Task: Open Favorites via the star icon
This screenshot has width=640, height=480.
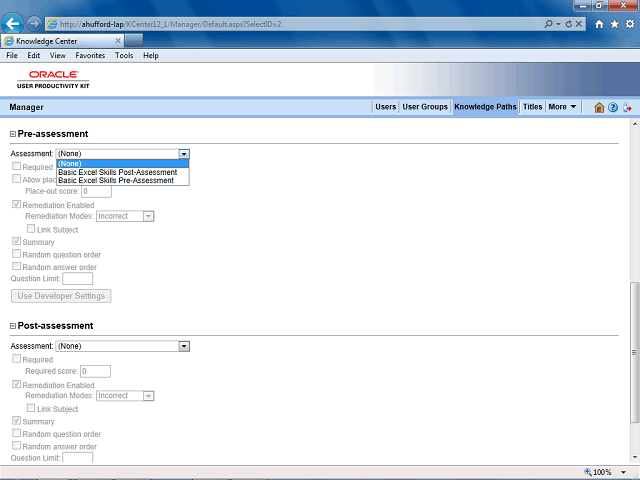Action: [614, 24]
